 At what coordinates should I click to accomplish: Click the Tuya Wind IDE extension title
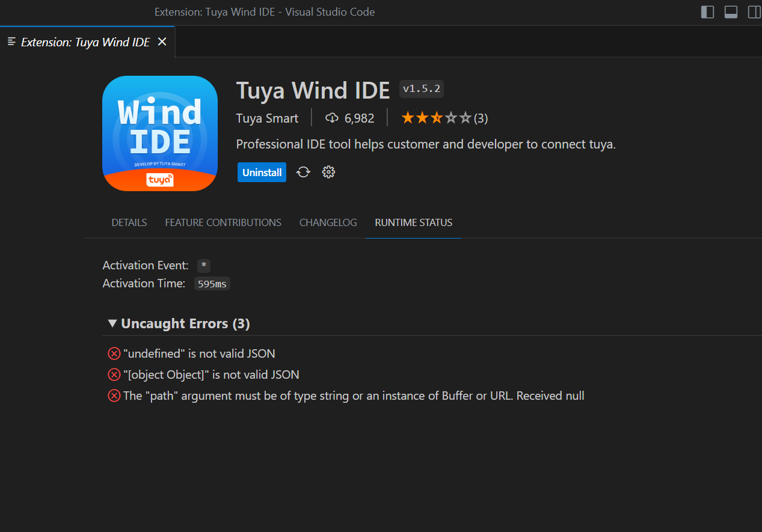pos(313,90)
